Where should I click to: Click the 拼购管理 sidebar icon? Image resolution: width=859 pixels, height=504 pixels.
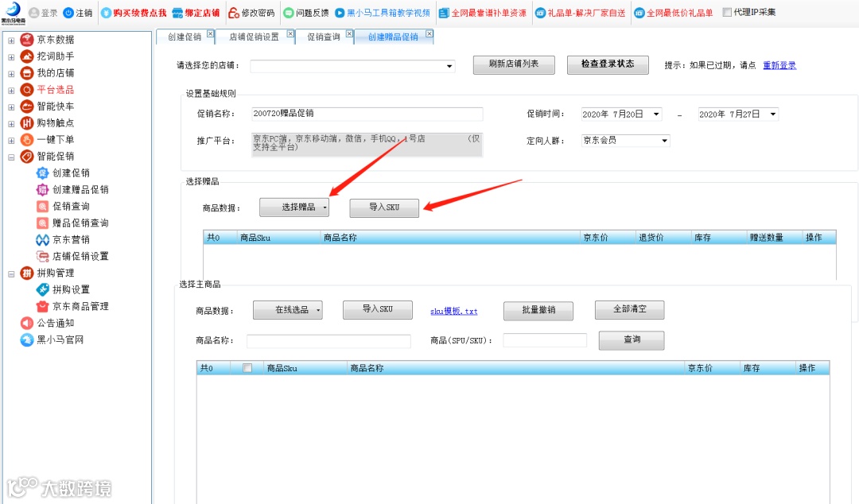[27, 273]
